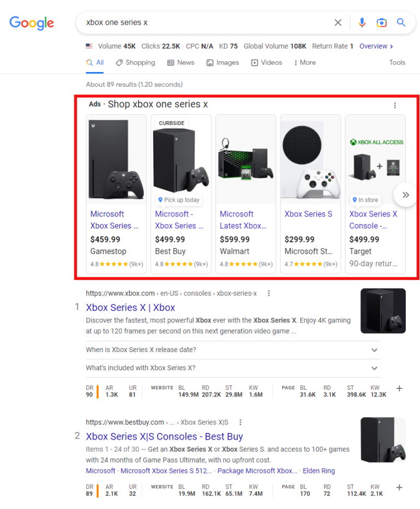Expand SEO metrics plus icon for Best Buy result
This screenshot has height=509, width=420.
click(x=399, y=487)
